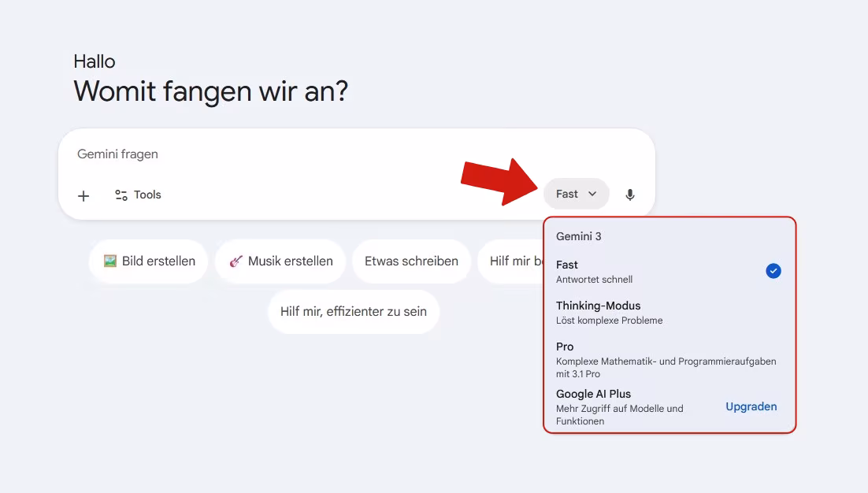Open the Tools menu
The image size is (868, 493).
coord(138,195)
